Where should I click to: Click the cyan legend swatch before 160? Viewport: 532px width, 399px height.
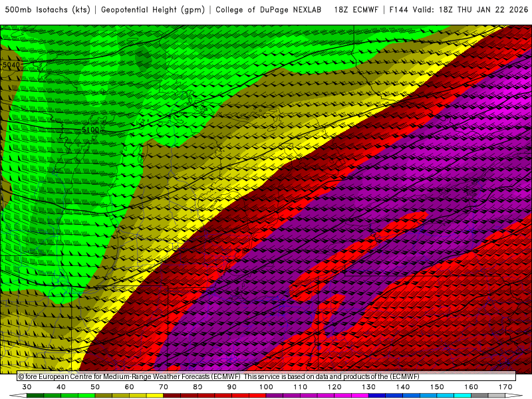[463, 396]
